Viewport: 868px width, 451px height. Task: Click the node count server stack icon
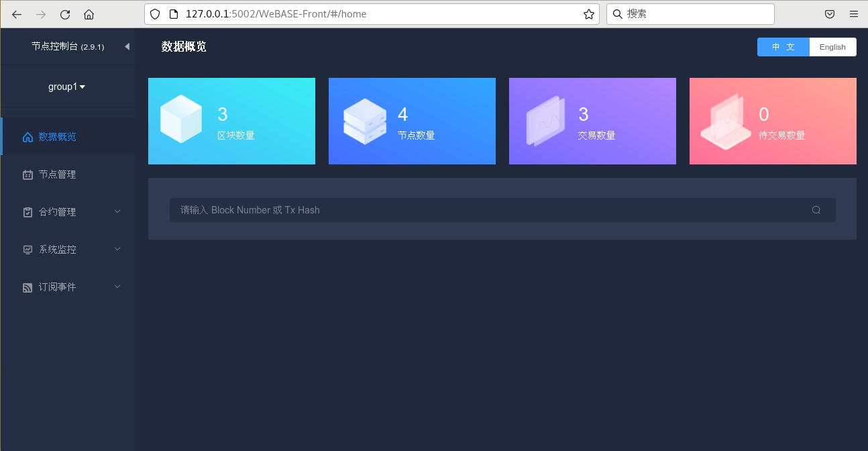point(365,121)
